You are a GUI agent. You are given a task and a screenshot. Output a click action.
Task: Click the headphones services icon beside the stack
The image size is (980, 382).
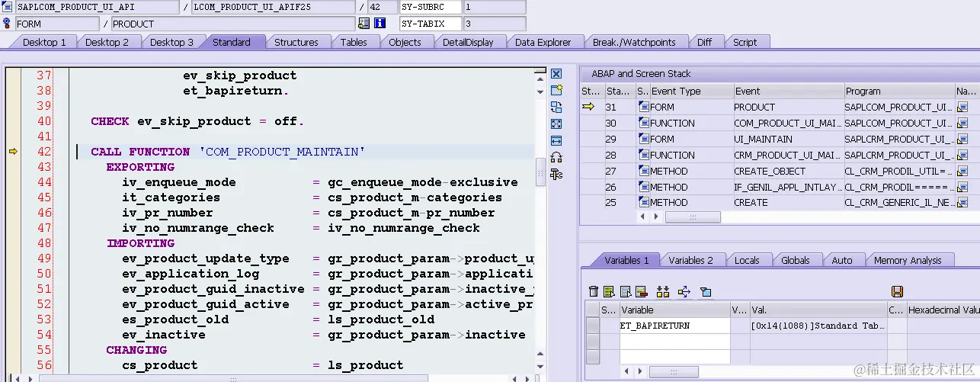pos(556,157)
